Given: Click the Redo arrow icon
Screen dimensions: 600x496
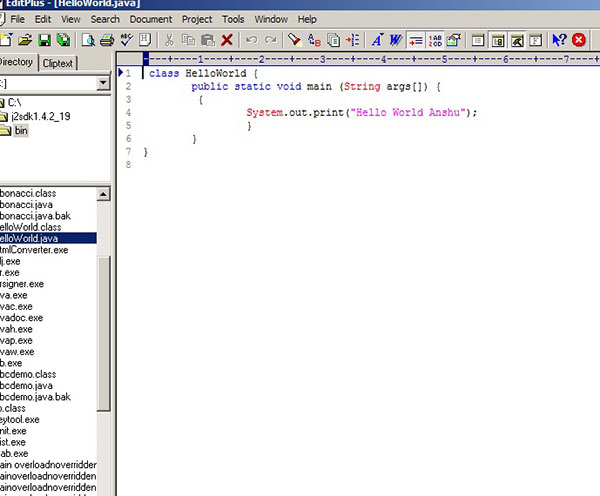Looking at the screenshot, I should tap(271, 40).
